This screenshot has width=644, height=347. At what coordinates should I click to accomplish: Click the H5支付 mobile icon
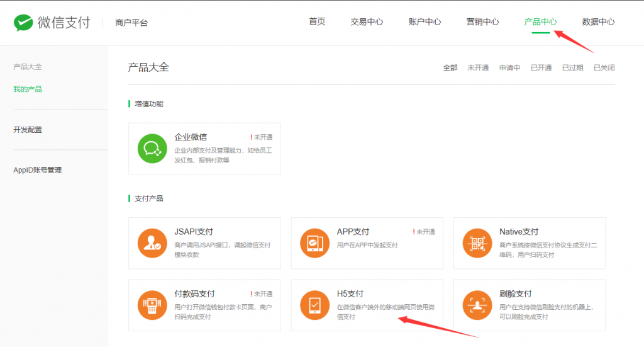point(314,305)
